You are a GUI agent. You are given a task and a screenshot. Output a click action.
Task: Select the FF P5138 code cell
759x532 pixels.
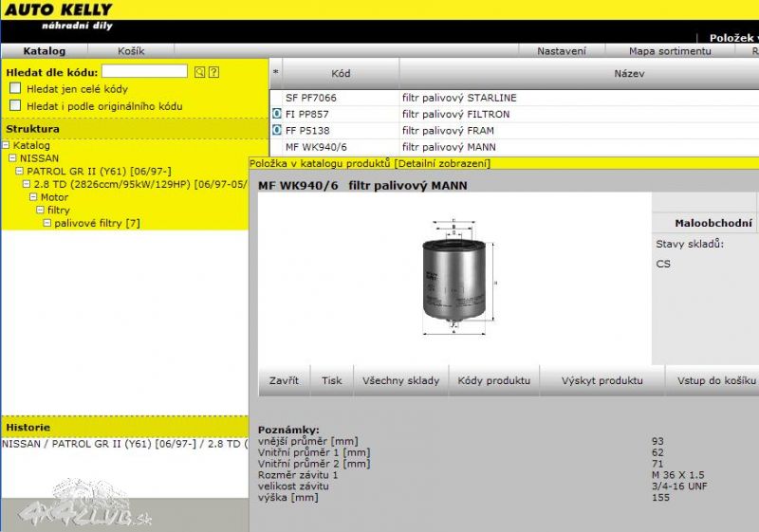(307, 131)
